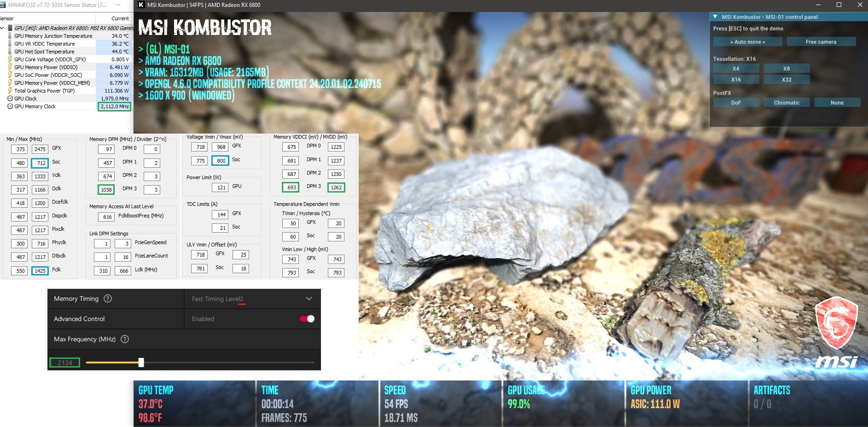Set tessellation to X32
868x427 pixels.
[786, 80]
